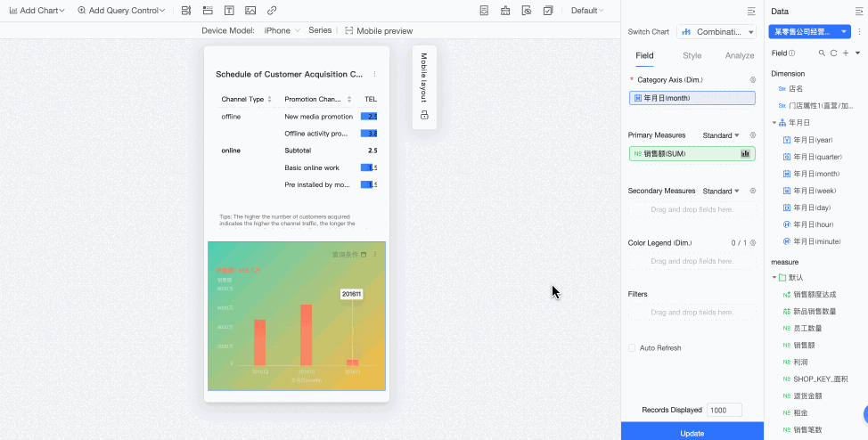Viewport: 868px width, 440px height.
Task: Switch to the Analyze tab
Action: 740,55
